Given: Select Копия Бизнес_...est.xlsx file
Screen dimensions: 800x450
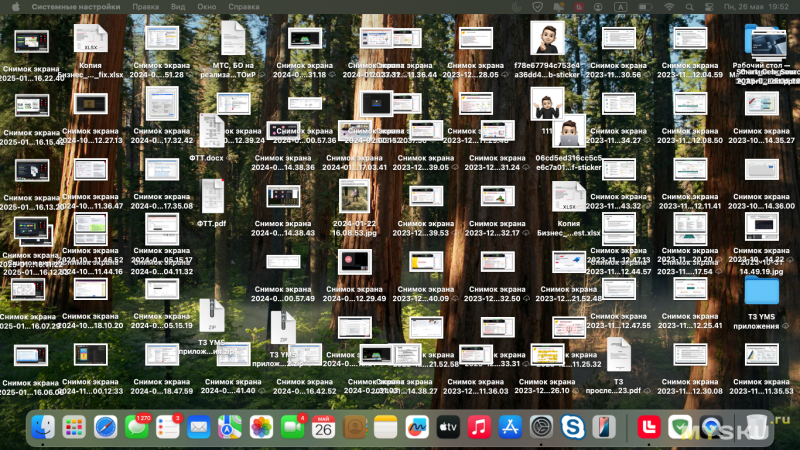Looking at the screenshot, I should [569, 196].
